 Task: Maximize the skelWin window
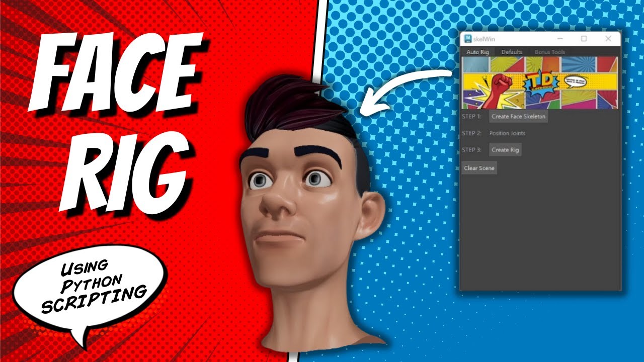(584, 39)
